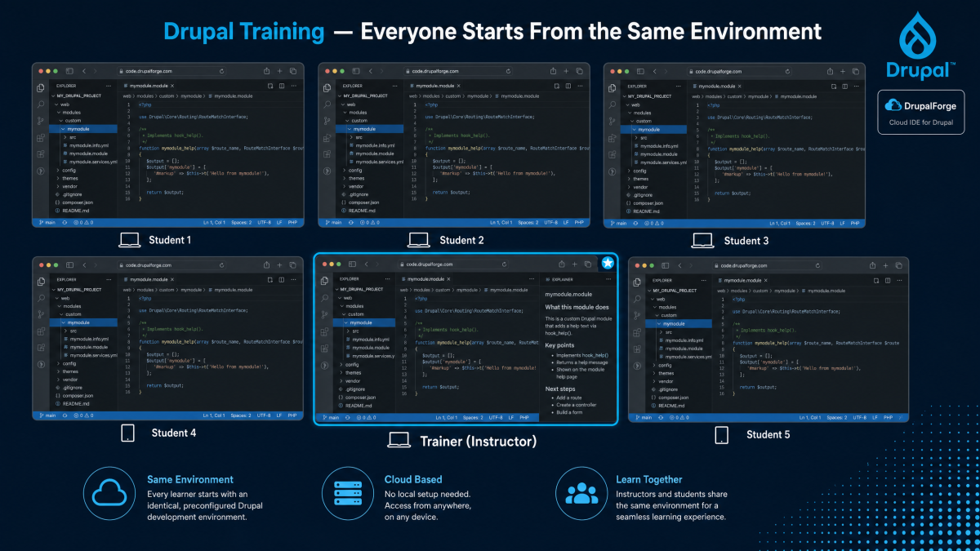Collapse web folder in Student 1 explorer
980x551 pixels.
point(65,104)
